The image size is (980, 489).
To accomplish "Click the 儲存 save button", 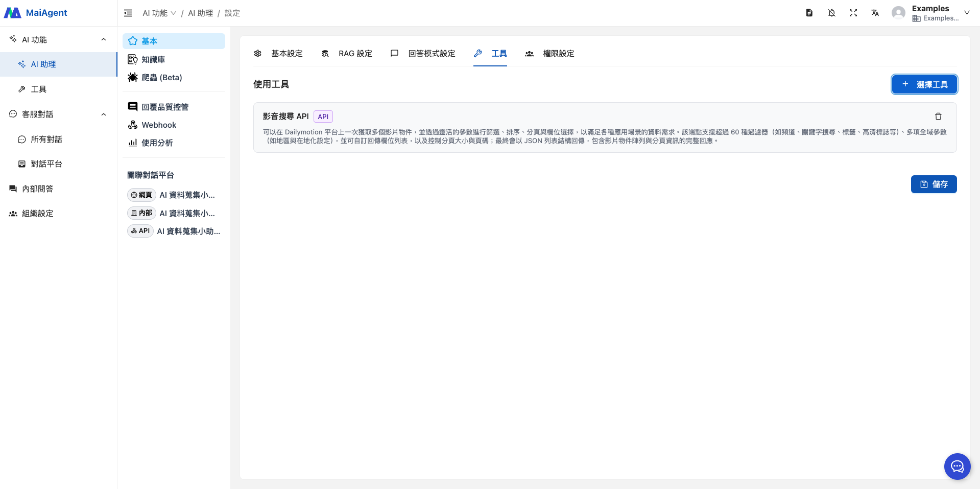I will click(934, 184).
